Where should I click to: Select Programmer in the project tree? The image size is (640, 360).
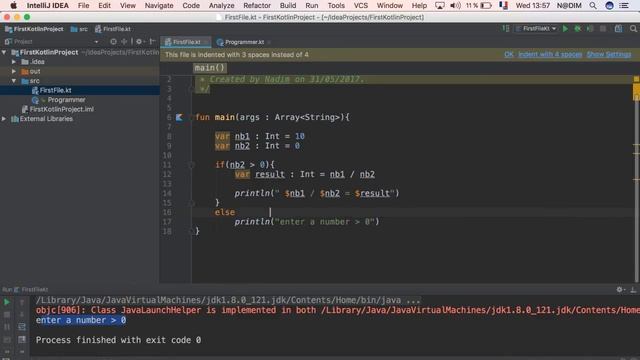[66, 100]
